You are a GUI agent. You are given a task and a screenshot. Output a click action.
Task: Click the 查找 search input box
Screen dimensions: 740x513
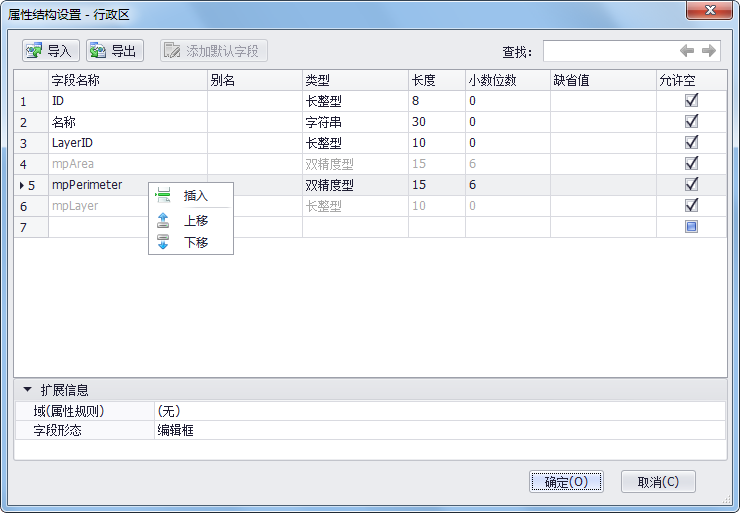(608, 51)
